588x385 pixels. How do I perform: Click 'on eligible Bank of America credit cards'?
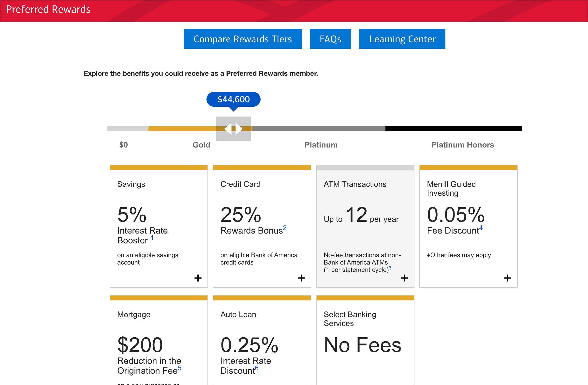[259, 259]
